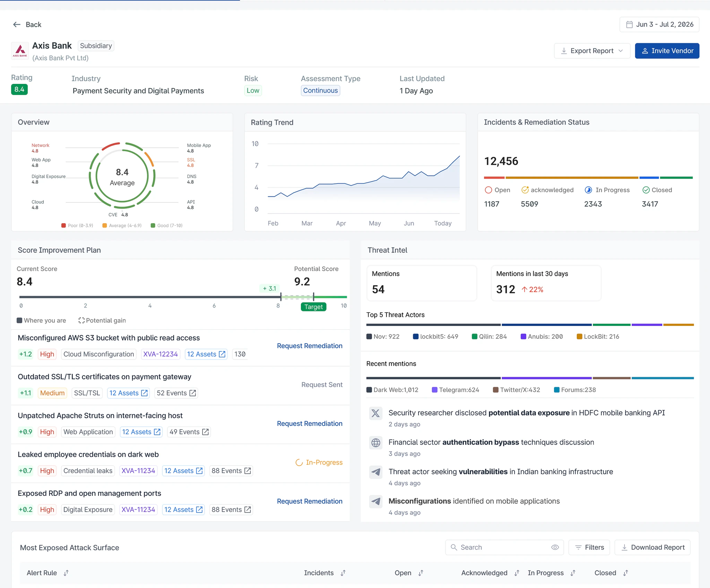The image size is (710, 588).
Task: Sort by Acknowledged column
Action: [517, 573]
